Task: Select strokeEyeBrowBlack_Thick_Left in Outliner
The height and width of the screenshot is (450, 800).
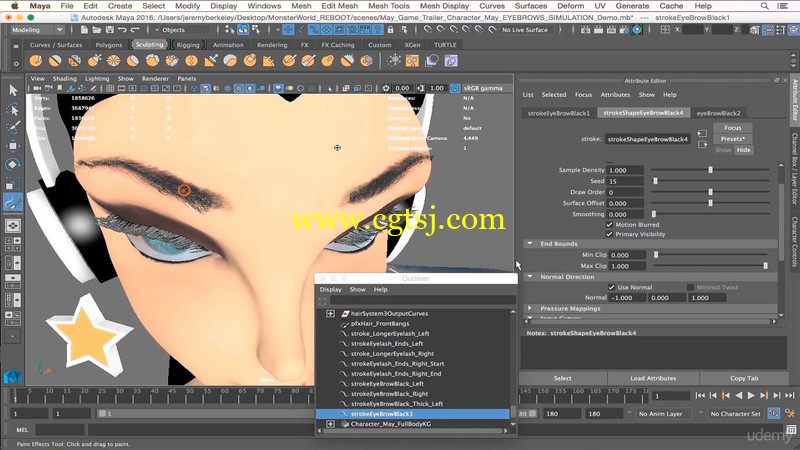Action: 396,404
